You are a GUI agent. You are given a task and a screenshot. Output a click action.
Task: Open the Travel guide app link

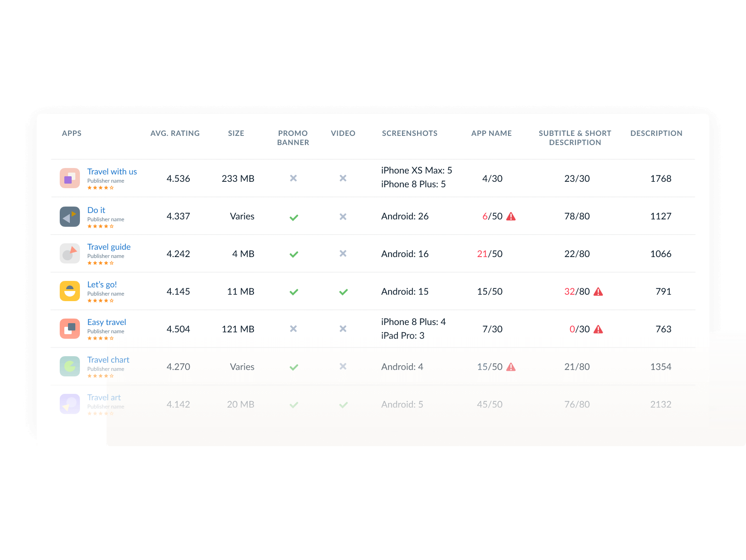[x=109, y=247]
